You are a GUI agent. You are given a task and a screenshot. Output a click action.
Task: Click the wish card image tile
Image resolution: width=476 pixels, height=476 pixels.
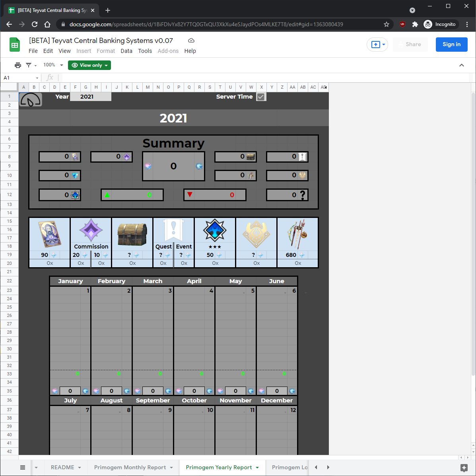tap(49, 234)
